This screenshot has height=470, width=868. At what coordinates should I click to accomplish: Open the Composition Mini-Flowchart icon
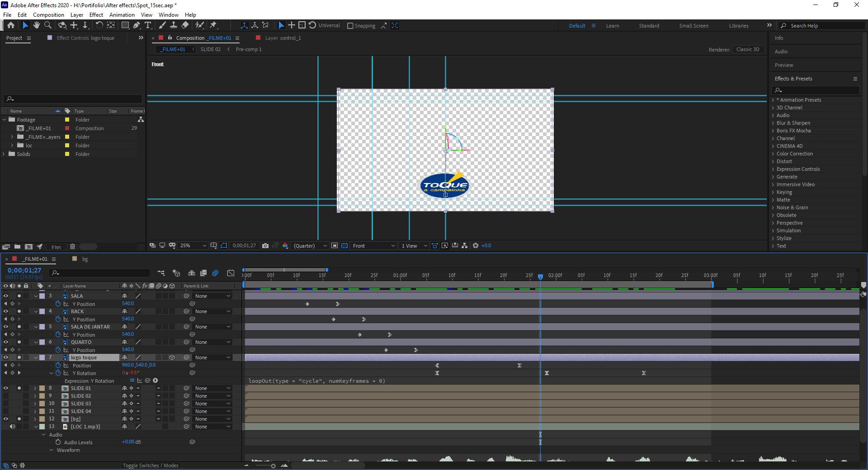coord(161,273)
